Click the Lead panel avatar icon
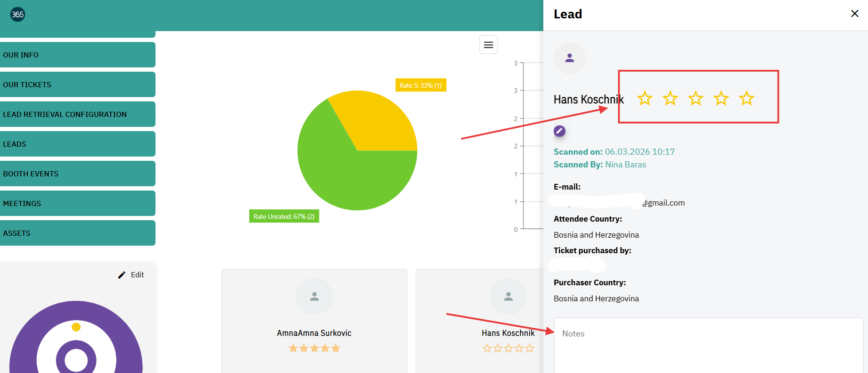This screenshot has height=373, width=868. pyautogui.click(x=570, y=58)
